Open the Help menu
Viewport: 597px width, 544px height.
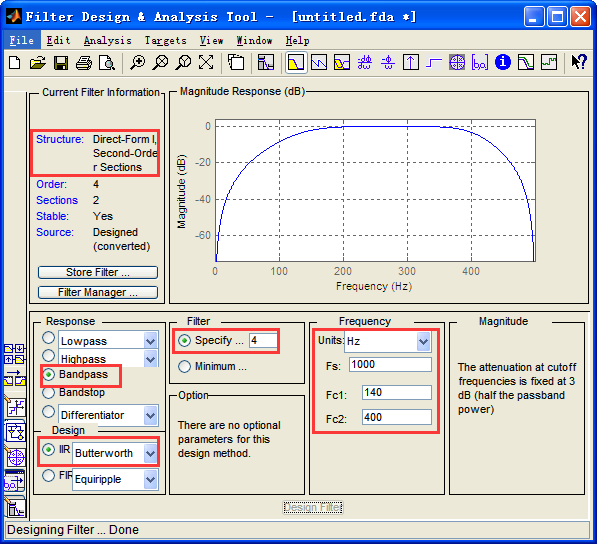point(297,40)
